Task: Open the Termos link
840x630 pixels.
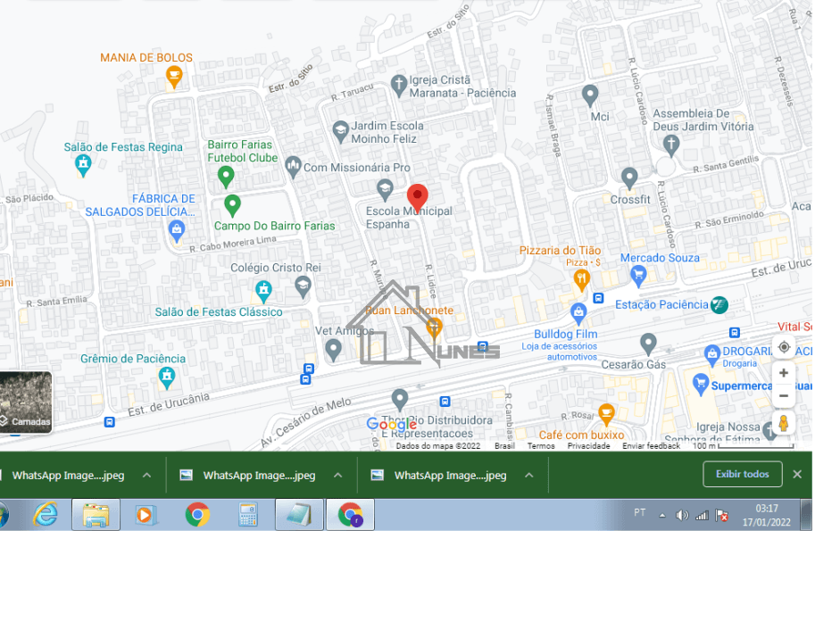Action: point(541,445)
